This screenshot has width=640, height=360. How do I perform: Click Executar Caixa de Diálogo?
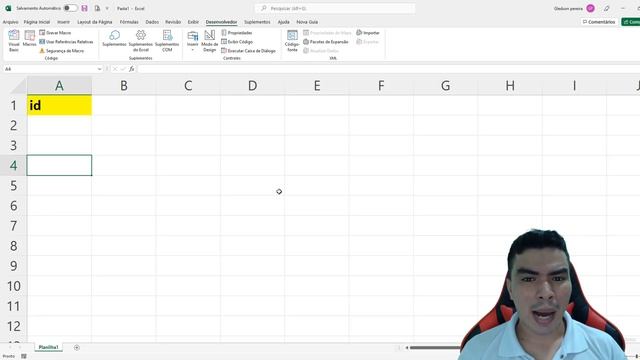click(249, 51)
